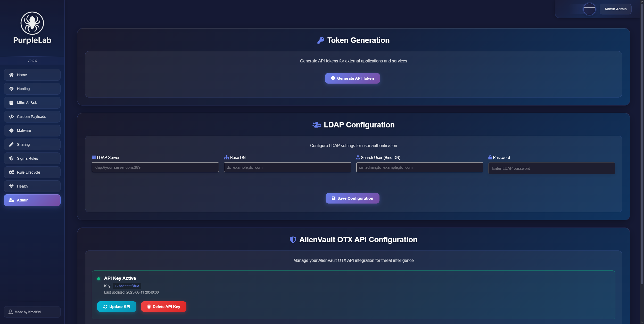The height and width of the screenshot is (324, 644).
Task: Select the Admin menu item
Action: click(32, 200)
